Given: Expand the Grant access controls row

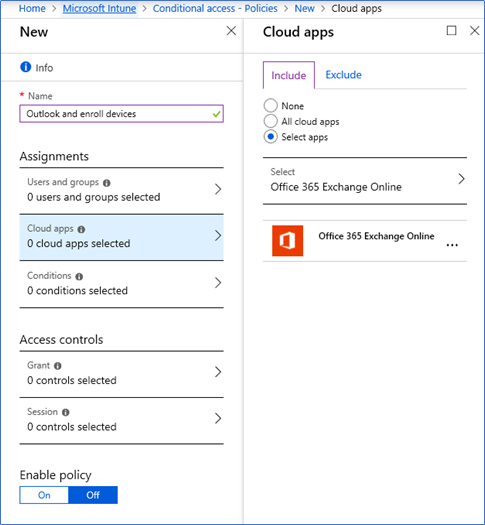Looking at the screenshot, I should pyautogui.click(x=122, y=373).
